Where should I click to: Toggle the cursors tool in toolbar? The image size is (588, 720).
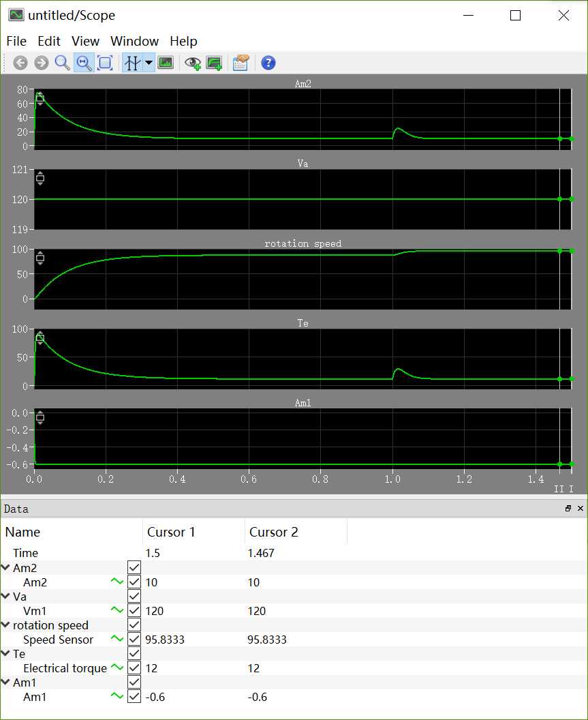(132, 63)
